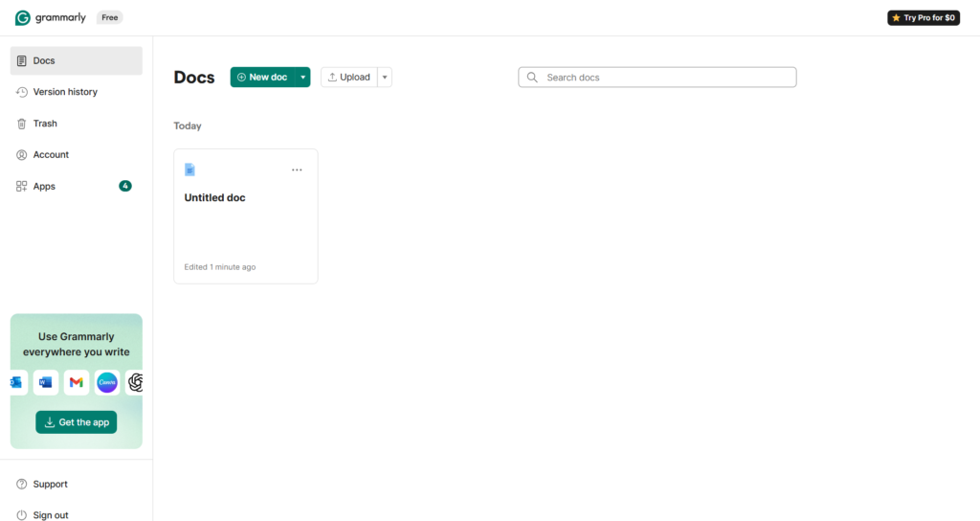
Task: Open the three-dot menu on Untitled doc
Action: pyautogui.click(x=297, y=170)
